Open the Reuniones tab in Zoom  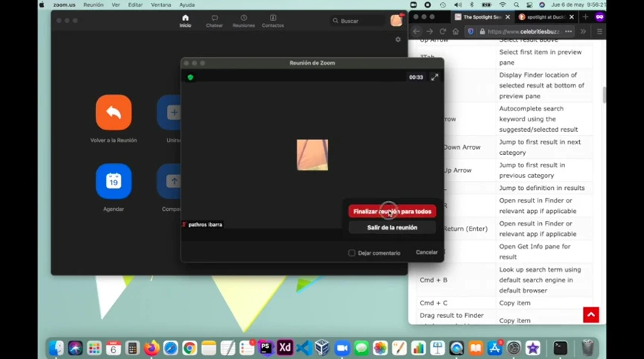pyautogui.click(x=244, y=21)
